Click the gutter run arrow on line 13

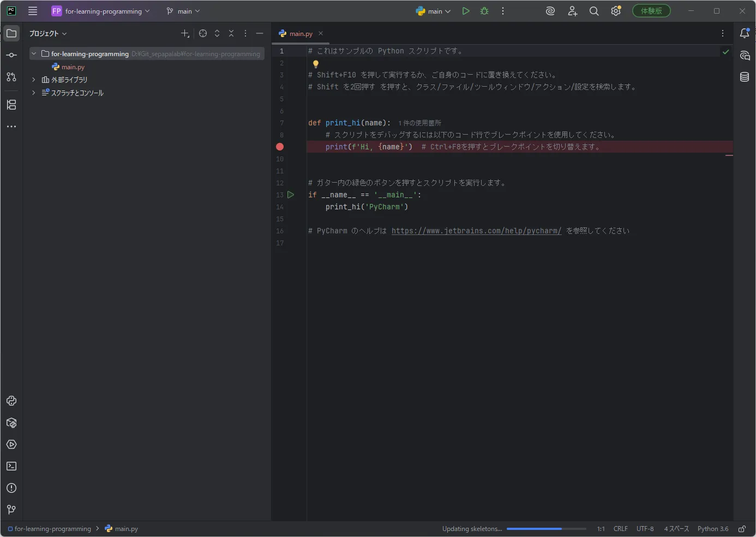[x=291, y=195]
